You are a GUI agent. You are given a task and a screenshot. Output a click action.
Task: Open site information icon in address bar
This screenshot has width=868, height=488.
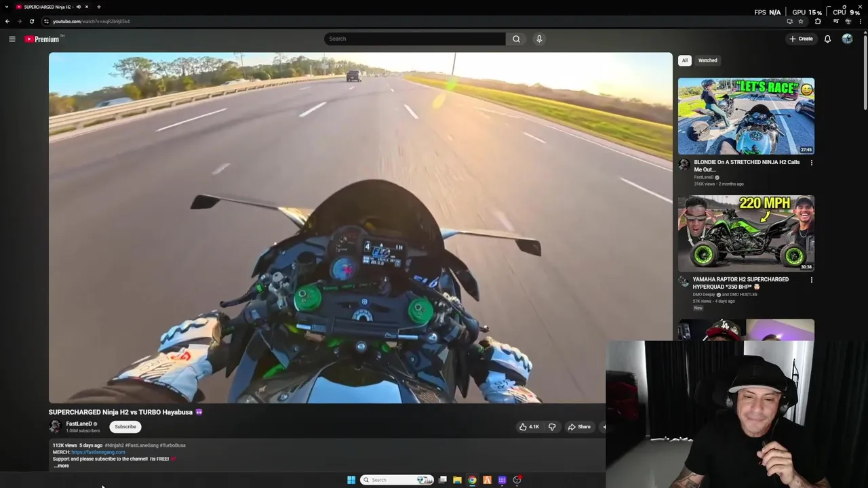click(46, 21)
